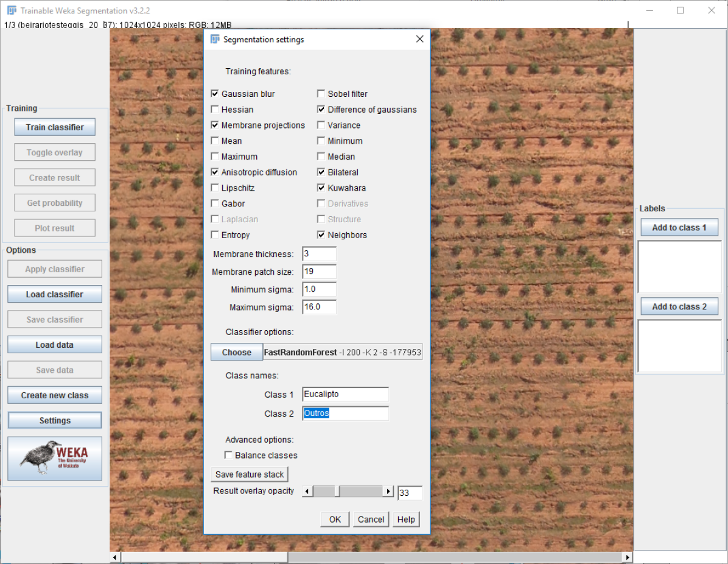Viewport: 728px width, 564px height.
Task: Click the horizontal scrollbar right arrow
Action: click(628, 557)
